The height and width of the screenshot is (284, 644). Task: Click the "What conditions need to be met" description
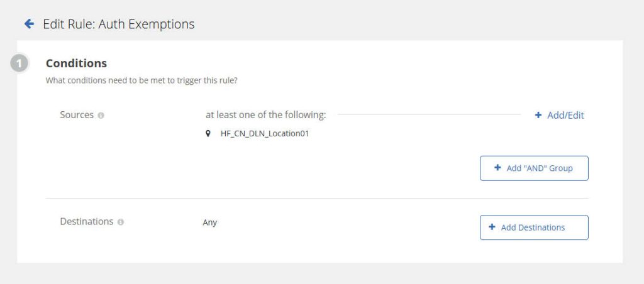[x=142, y=80]
